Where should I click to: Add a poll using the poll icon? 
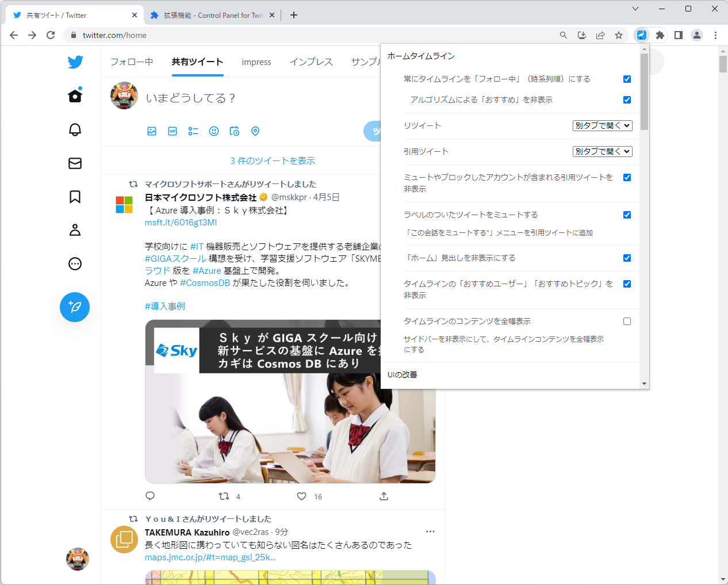click(193, 131)
